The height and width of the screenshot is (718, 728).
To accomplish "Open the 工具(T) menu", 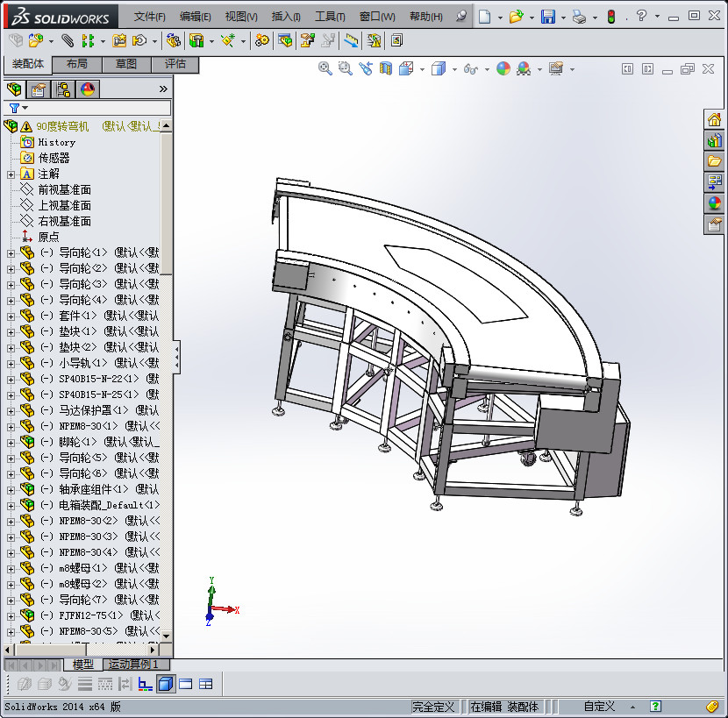I will [x=330, y=17].
